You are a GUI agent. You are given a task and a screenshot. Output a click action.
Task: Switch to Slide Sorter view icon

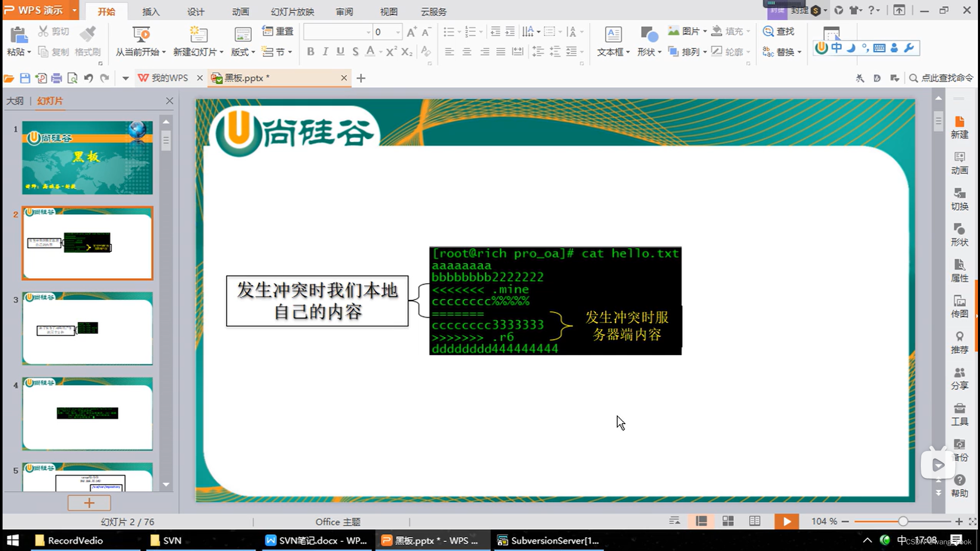(x=728, y=521)
